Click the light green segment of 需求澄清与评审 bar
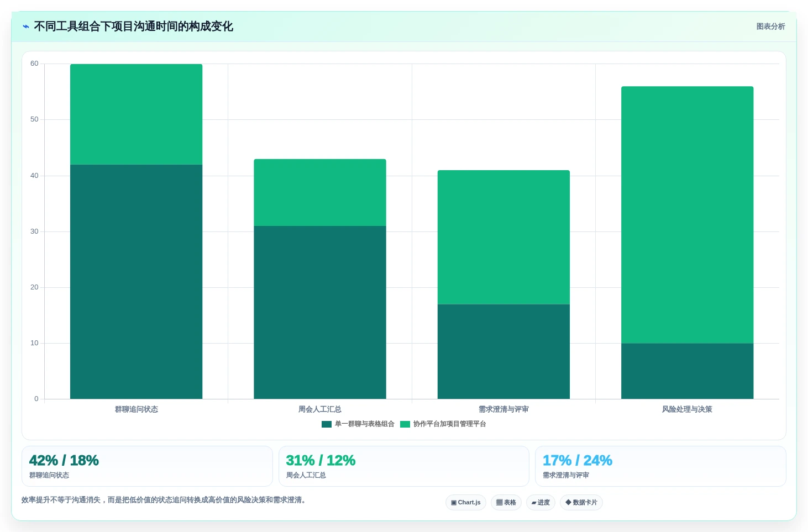The image size is (808, 532). coord(503,237)
